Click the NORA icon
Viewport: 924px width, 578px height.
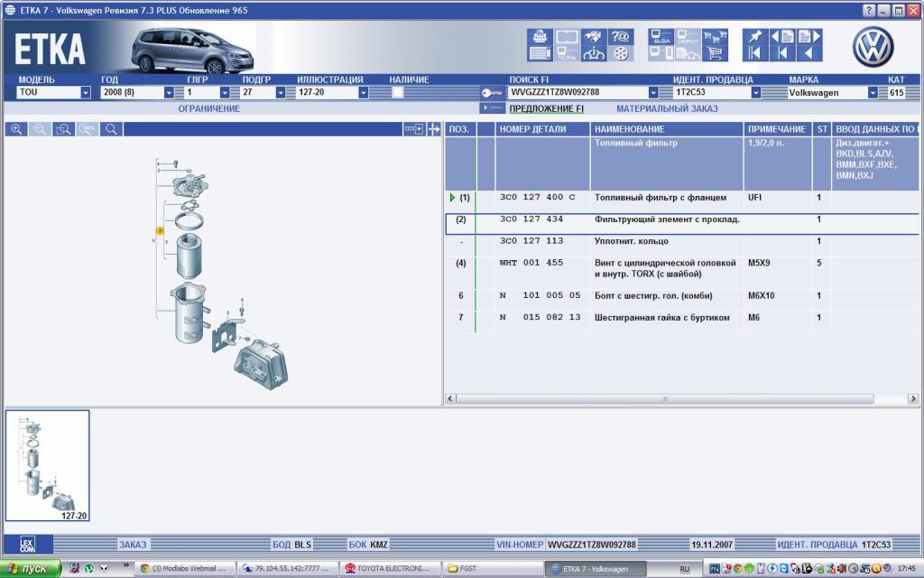[x=567, y=53]
